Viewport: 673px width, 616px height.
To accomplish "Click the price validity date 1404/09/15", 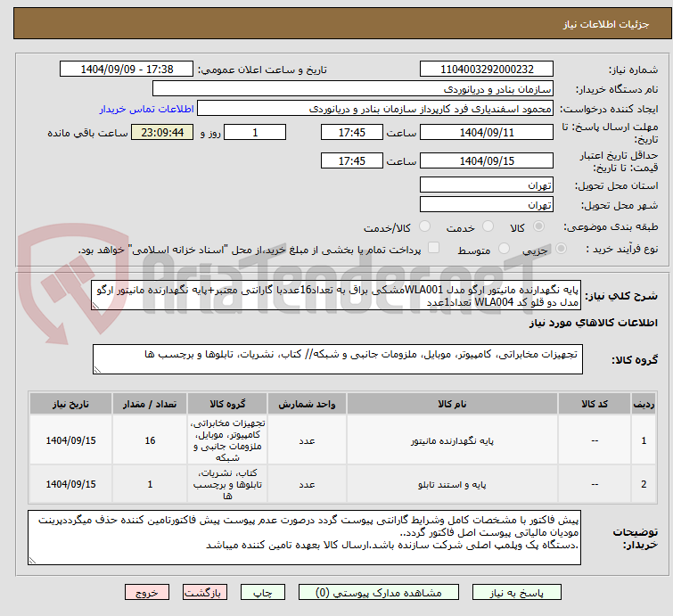I will tap(487, 160).
